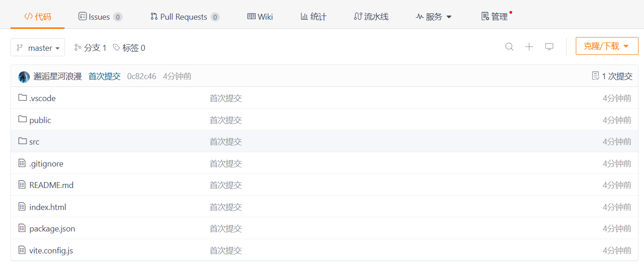Open the master branch selector
The height and width of the screenshot is (274, 644).
38,48
